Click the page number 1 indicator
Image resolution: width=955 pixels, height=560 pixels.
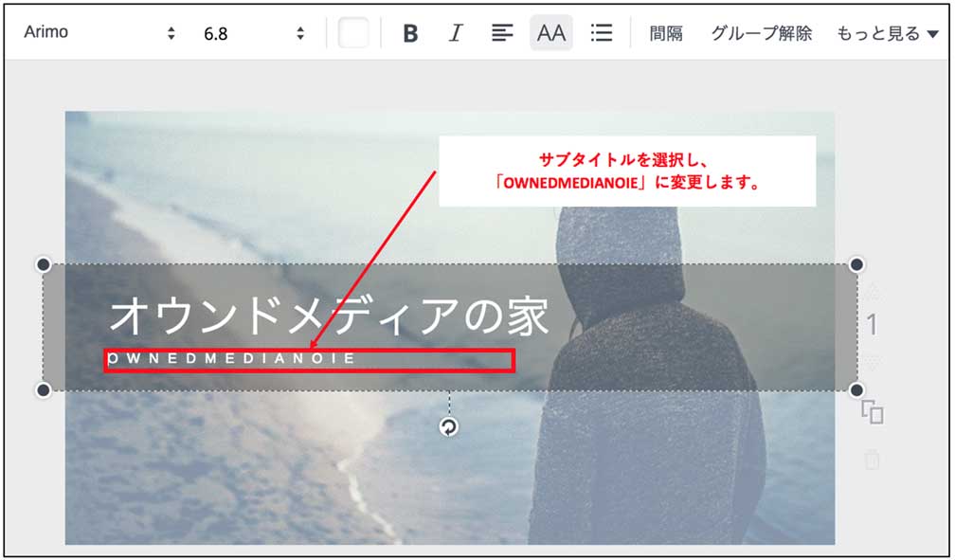pos(873,325)
